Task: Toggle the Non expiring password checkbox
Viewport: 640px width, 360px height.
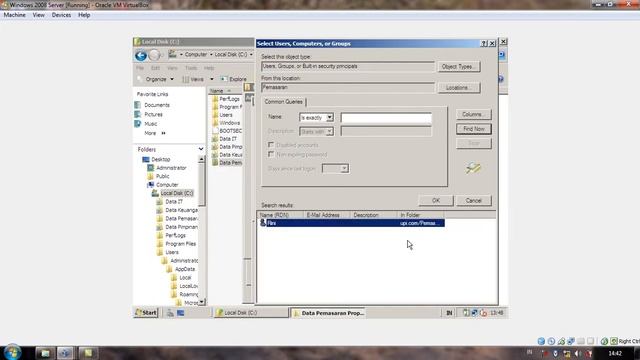Action: click(271, 154)
